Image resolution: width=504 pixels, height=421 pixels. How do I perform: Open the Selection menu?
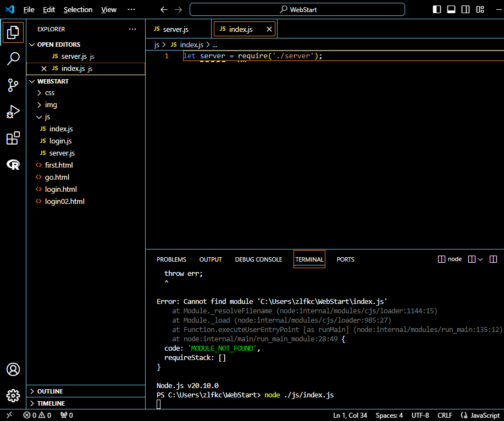tap(78, 10)
